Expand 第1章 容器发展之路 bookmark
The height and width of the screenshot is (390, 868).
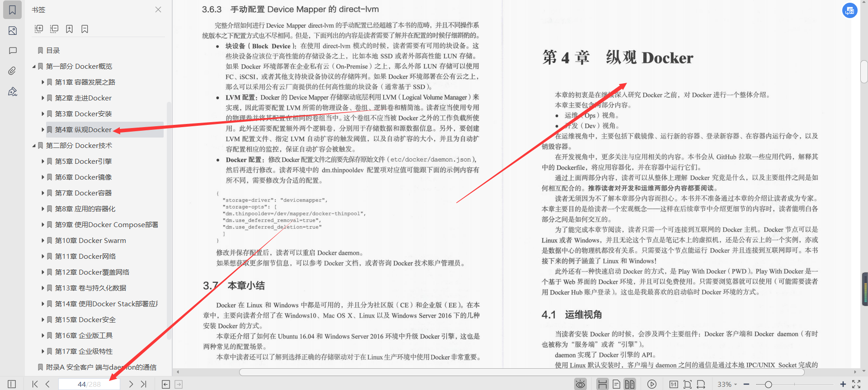[x=43, y=82]
